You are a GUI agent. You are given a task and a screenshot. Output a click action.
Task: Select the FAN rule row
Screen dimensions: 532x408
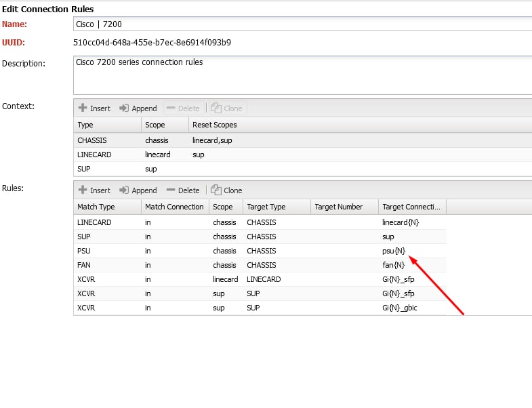[x=260, y=265]
